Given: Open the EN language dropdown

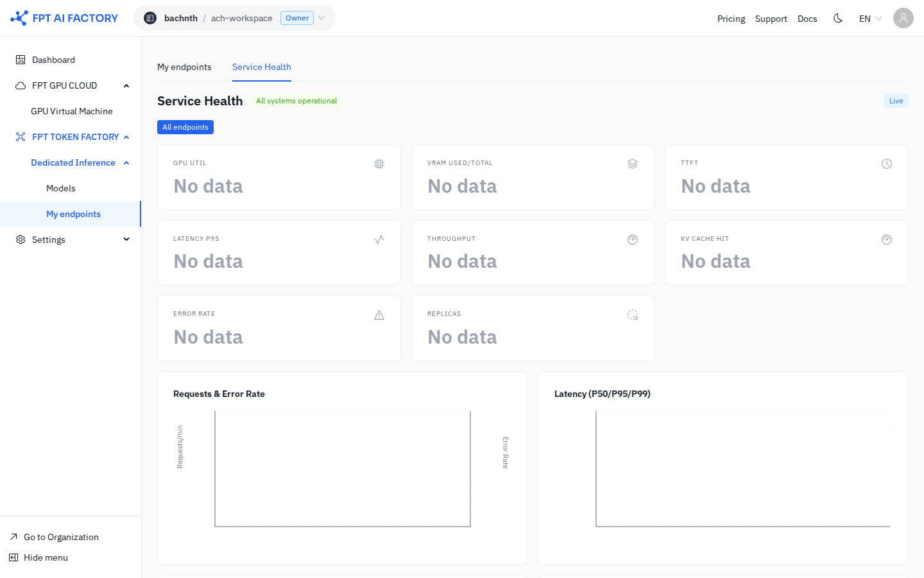Looking at the screenshot, I should point(870,19).
